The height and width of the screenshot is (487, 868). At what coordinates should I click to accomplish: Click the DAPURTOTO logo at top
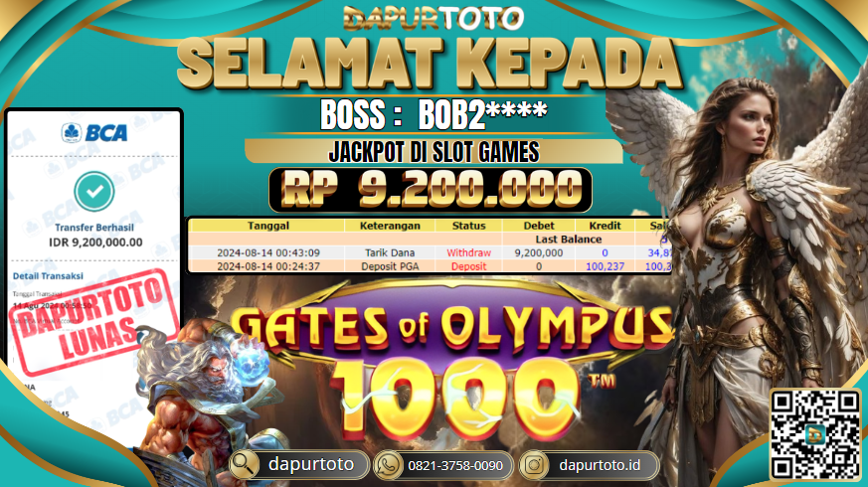(434, 18)
